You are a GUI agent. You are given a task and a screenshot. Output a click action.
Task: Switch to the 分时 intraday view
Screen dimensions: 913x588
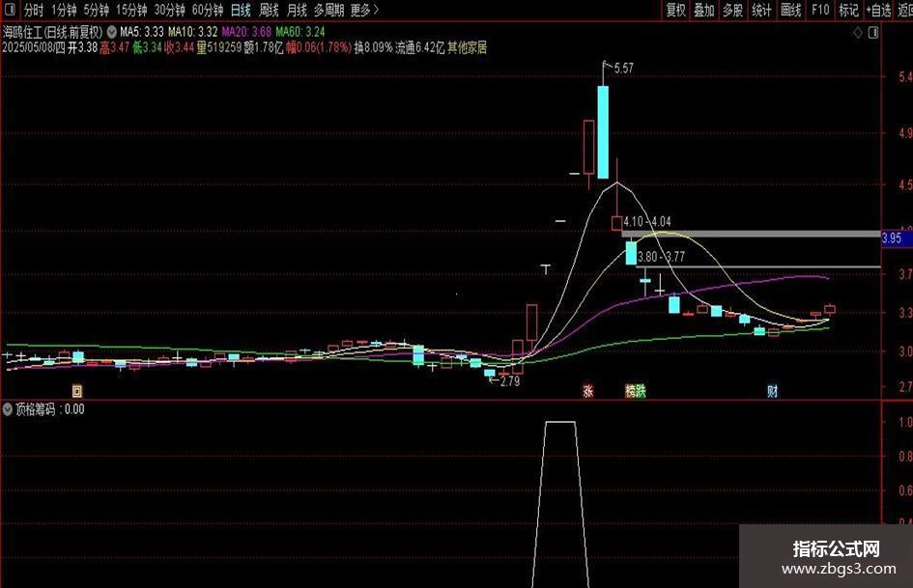[34, 10]
